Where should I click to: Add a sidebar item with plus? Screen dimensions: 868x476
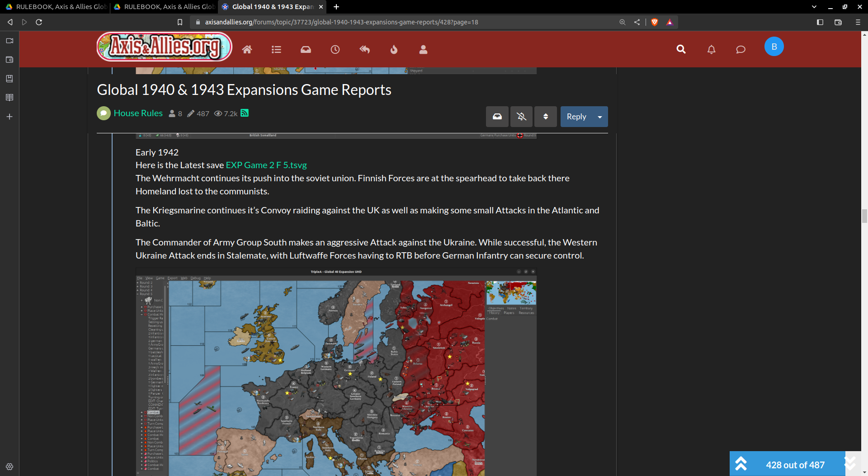(9, 117)
